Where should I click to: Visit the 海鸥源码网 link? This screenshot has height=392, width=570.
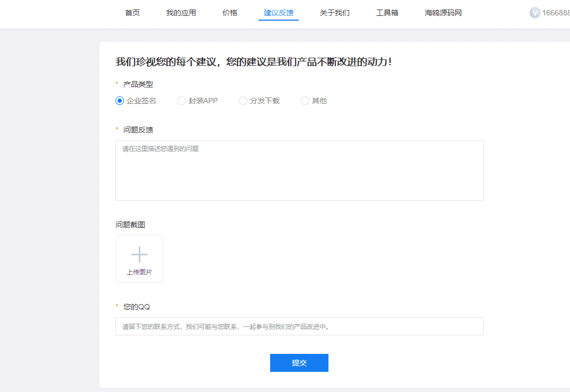click(443, 13)
